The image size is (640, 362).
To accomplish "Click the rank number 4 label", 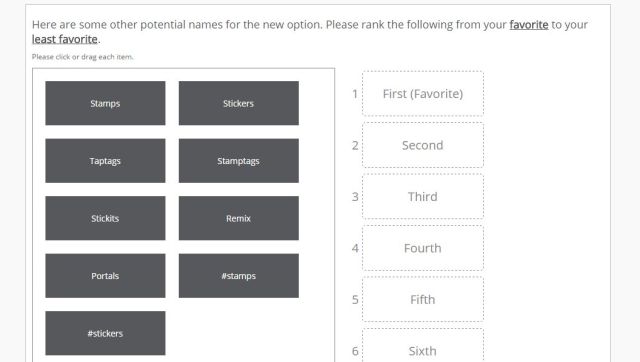I will point(355,248).
